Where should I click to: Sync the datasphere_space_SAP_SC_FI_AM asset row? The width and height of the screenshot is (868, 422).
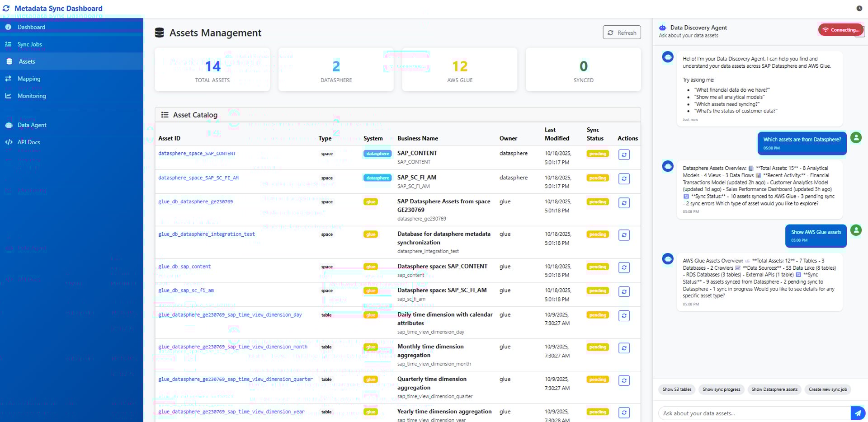pos(624,179)
